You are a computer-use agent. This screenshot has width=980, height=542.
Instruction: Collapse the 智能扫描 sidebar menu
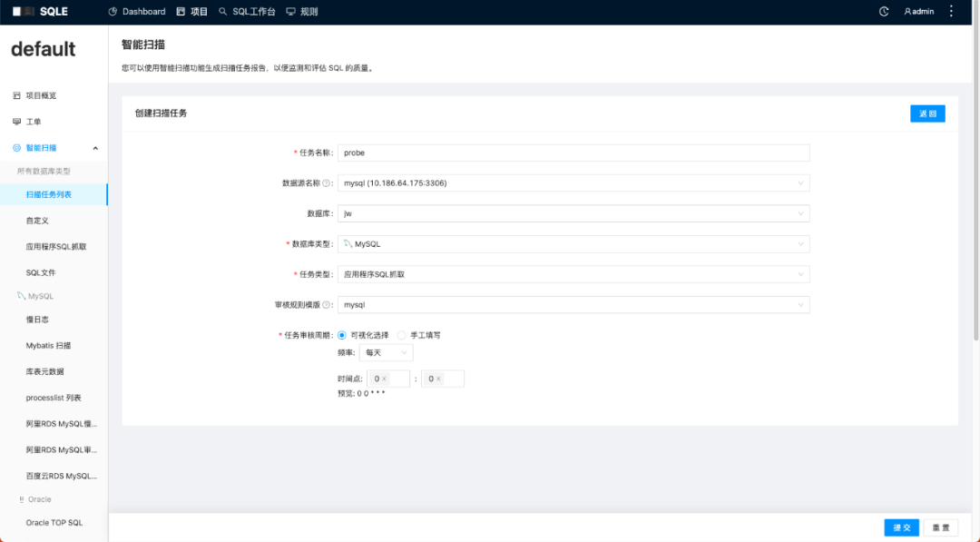(x=95, y=148)
